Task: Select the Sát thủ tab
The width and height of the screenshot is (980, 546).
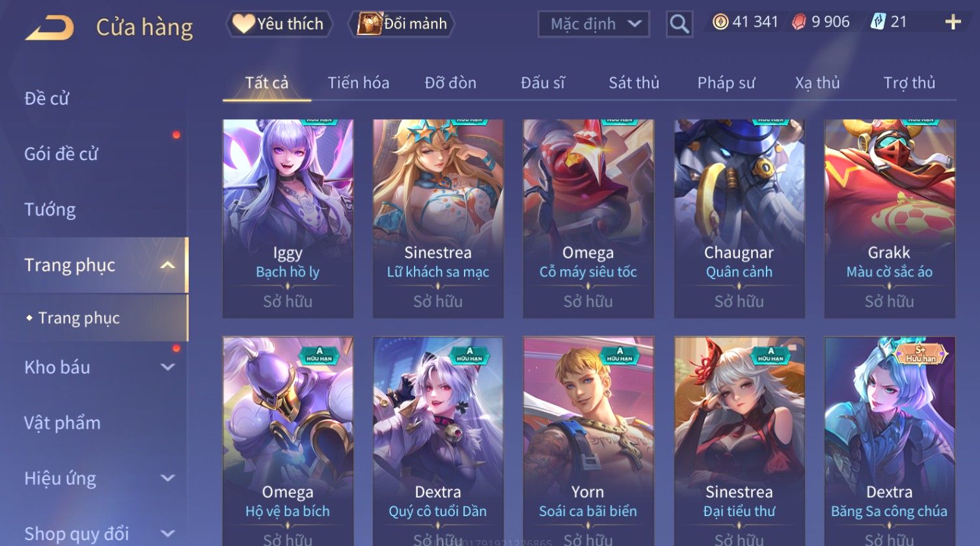Action: click(634, 83)
